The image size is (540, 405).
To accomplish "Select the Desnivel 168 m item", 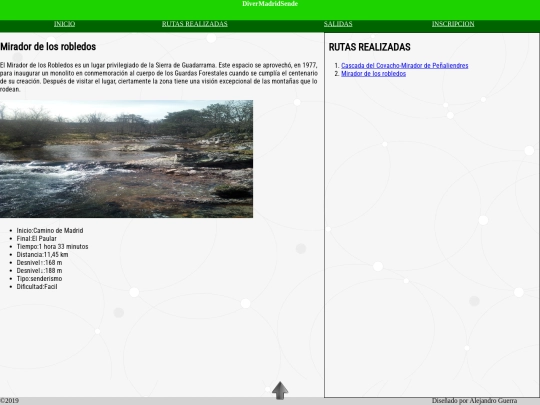I will (x=39, y=262).
